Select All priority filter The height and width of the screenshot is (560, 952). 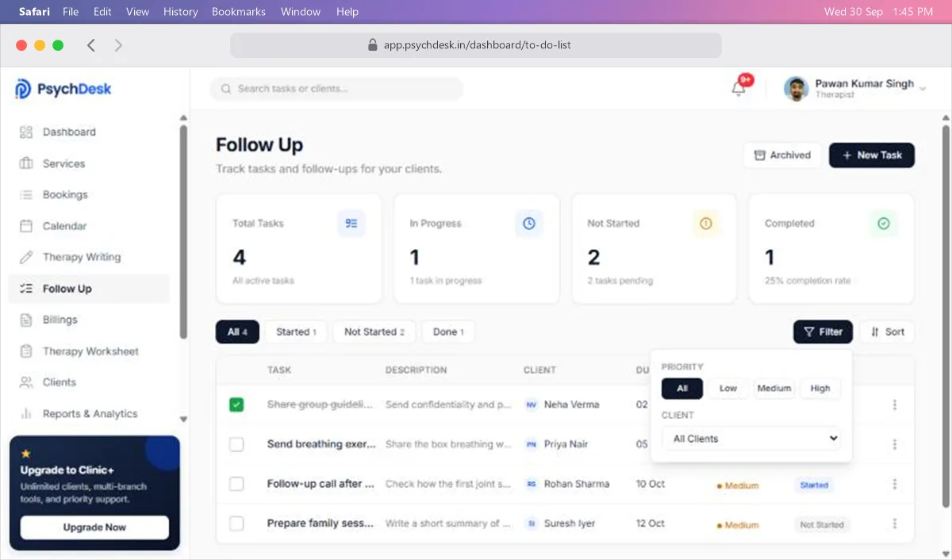[682, 389]
